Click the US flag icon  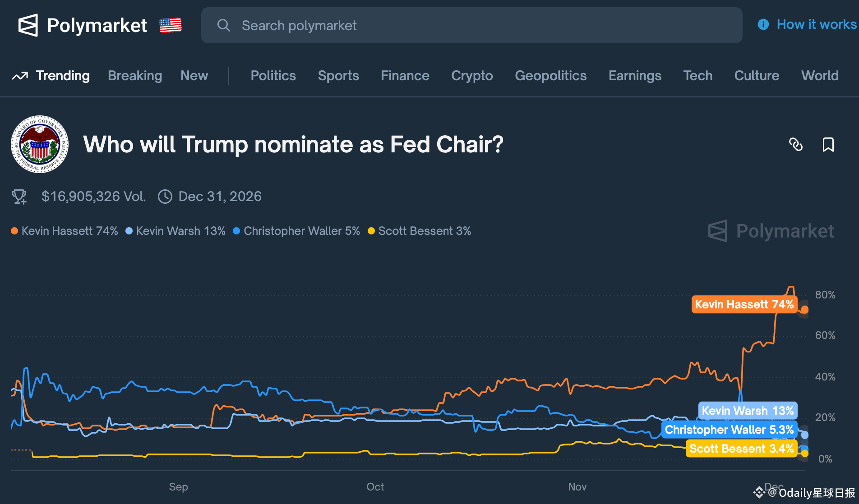coord(171,25)
